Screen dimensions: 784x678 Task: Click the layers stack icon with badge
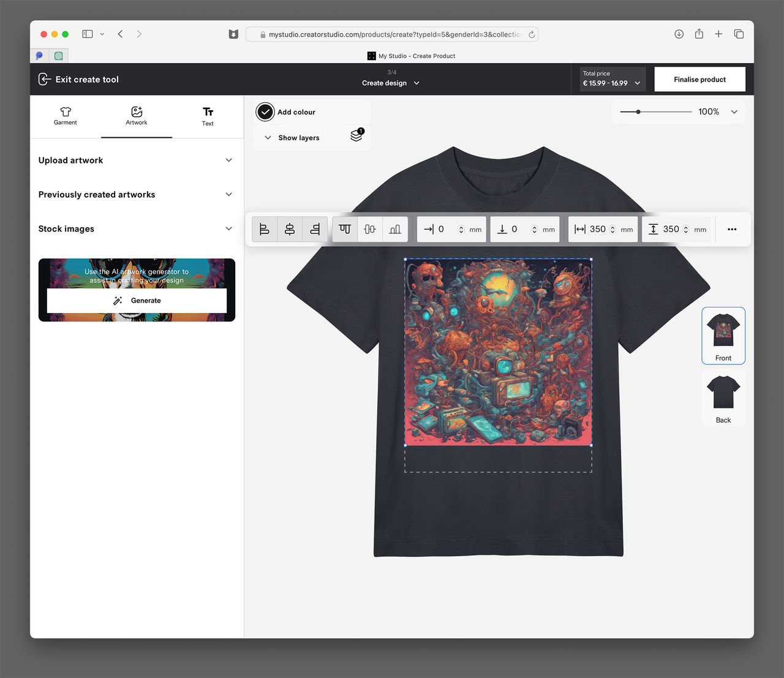coord(356,137)
